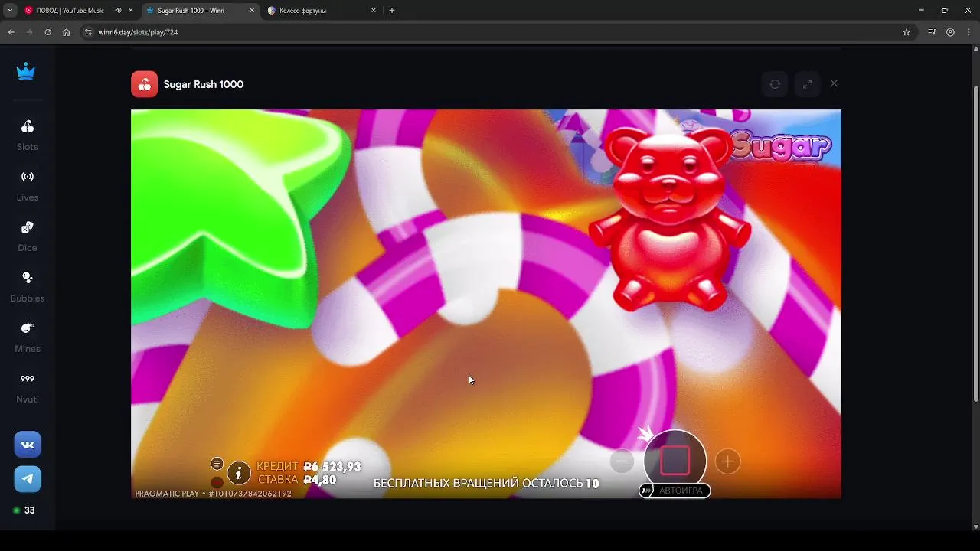Click the Sugar Rush 1000 title
This screenshot has height=551, width=980.
point(204,84)
